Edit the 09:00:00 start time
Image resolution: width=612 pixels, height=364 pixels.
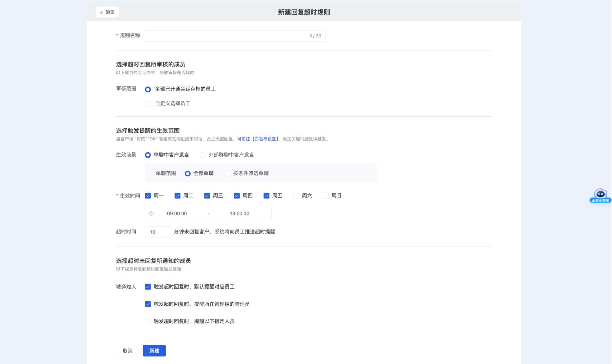(x=177, y=213)
